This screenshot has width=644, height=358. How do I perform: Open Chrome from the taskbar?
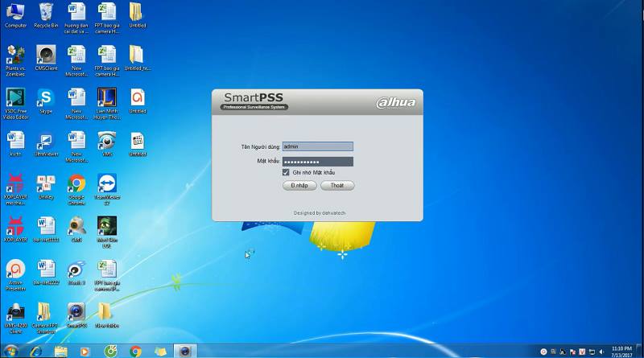[135, 352]
